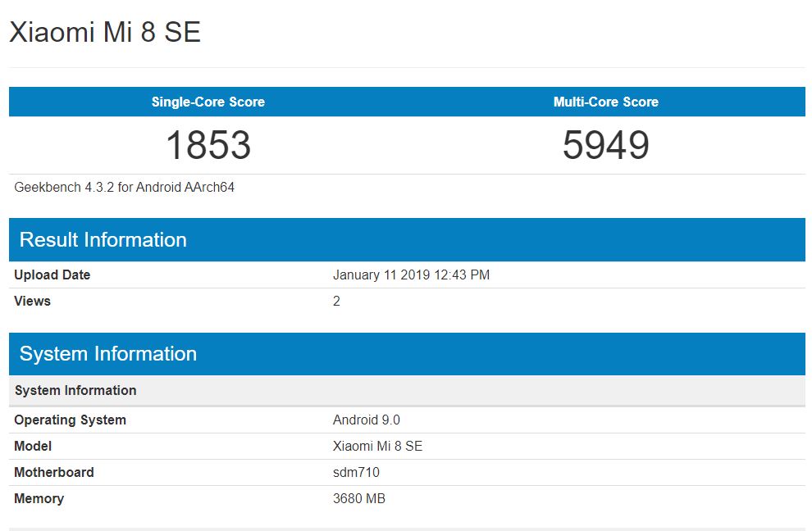Screen dimensions: 812x531
Task: Click the single-core score value 1853
Action: [x=208, y=145]
